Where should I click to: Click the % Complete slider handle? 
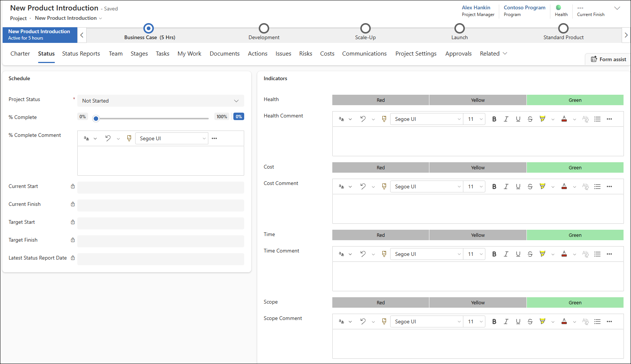[96, 119]
